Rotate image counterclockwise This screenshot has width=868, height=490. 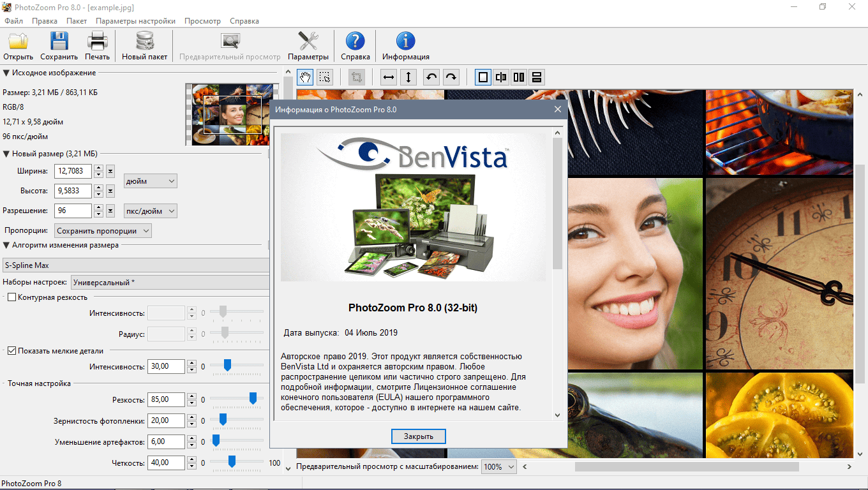tap(431, 77)
